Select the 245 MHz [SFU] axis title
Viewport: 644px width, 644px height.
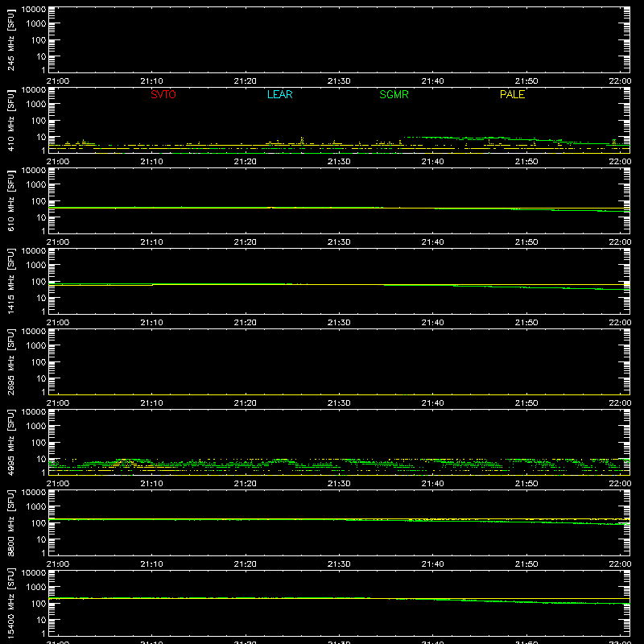coord(10,40)
